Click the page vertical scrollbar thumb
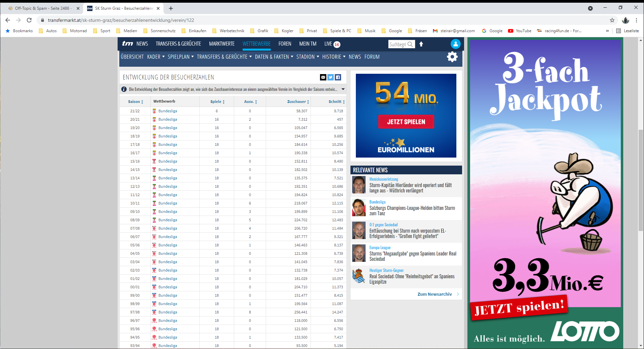Viewport: 644px width, 349px height. [x=641, y=180]
